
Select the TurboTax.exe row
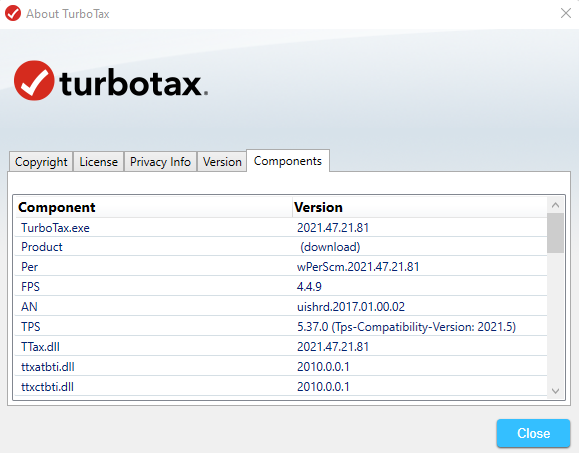point(281,227)
